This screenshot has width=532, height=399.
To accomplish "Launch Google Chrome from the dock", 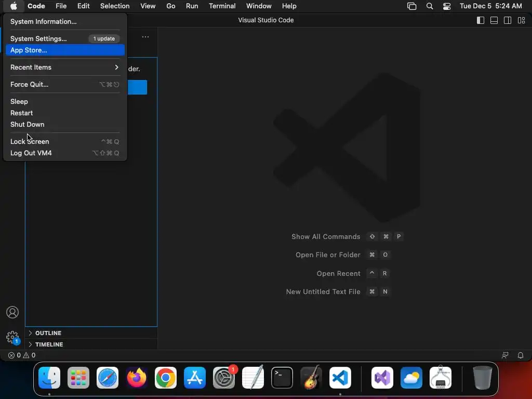I will click(166, 378).
